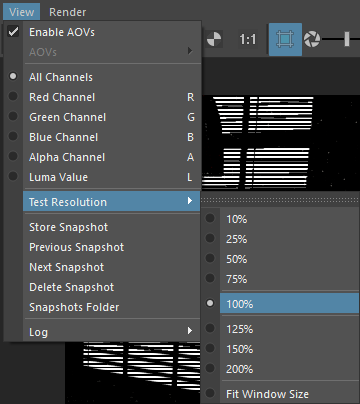Choose Delete Snapshot
Viewport: 360px width, 404px height.
tap(112, 287)
